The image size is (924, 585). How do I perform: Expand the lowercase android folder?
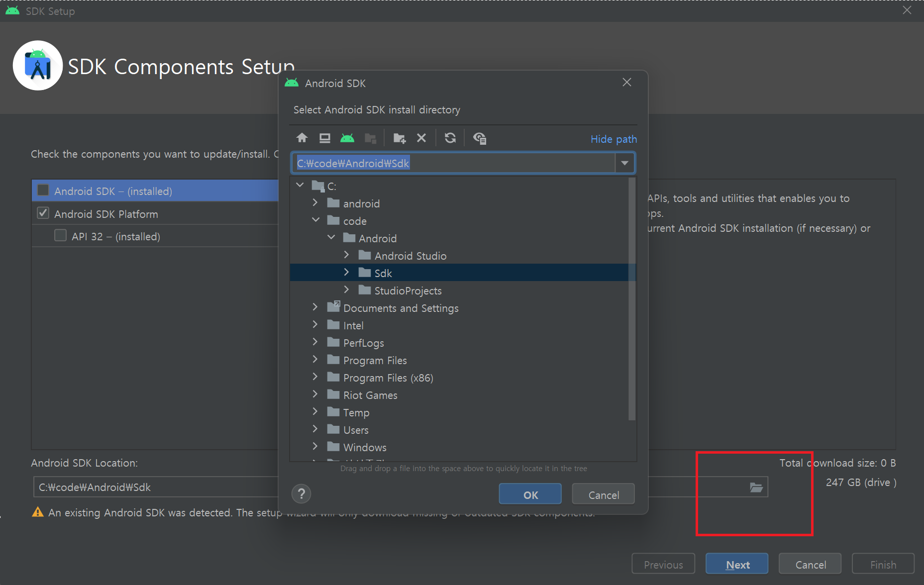click(315, 202)
